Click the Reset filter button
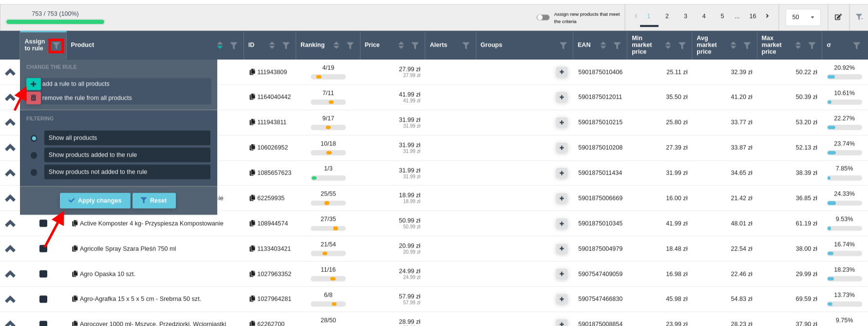The image size is (868, 326). 154,200
